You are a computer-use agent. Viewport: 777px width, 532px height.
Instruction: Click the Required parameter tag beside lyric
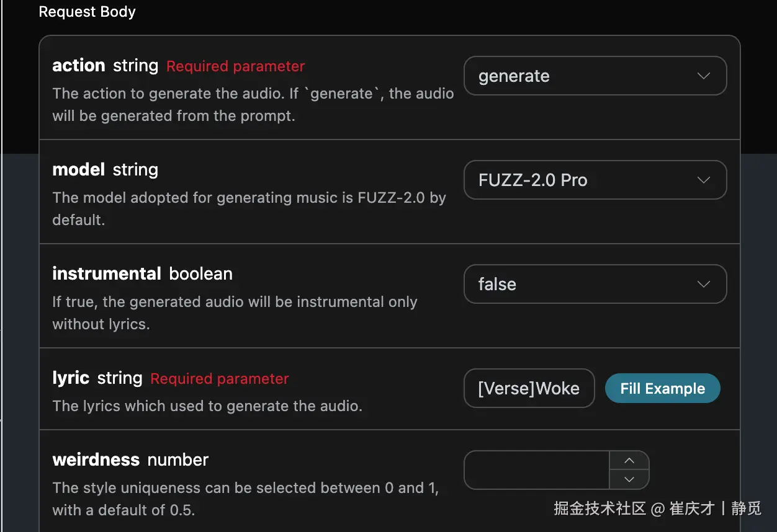[220, 379]
